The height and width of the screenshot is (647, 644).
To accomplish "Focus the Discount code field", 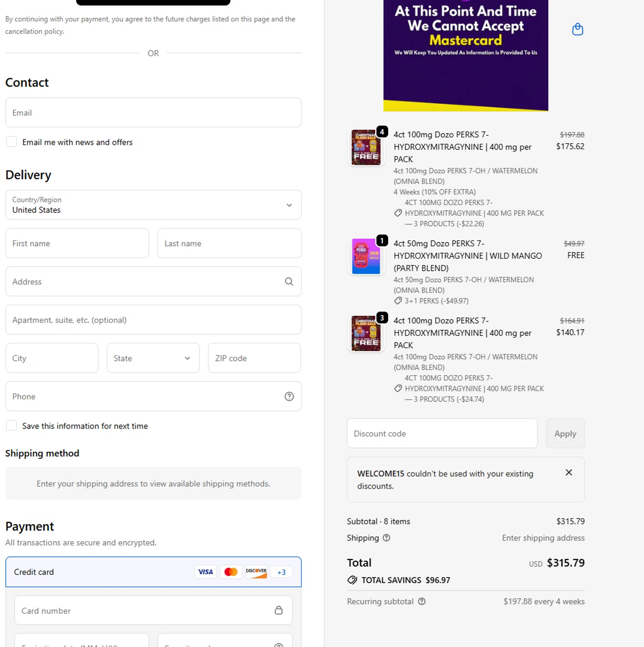I will pyautogui.click(x=442, y=433).
